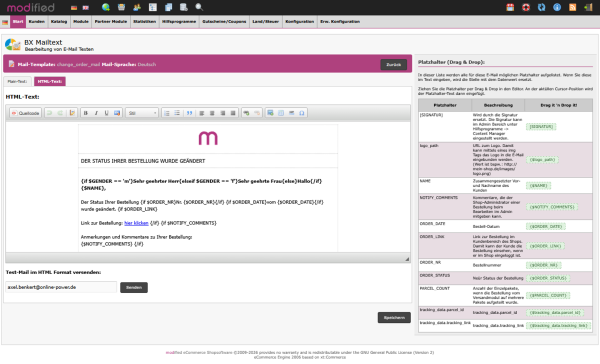This screenshot has width=600, height=364.
Task: Focus the test mail address input field
Action: [61, 287]
